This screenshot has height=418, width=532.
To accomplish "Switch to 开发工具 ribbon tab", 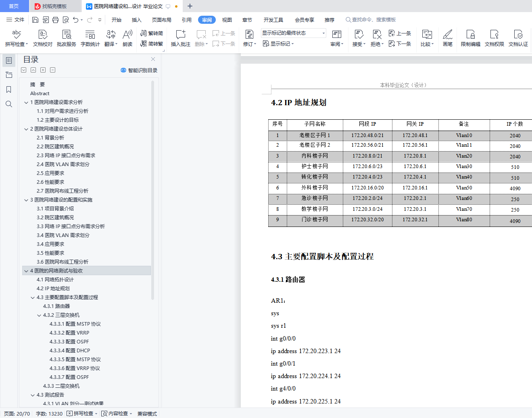I will pos(273,20).
